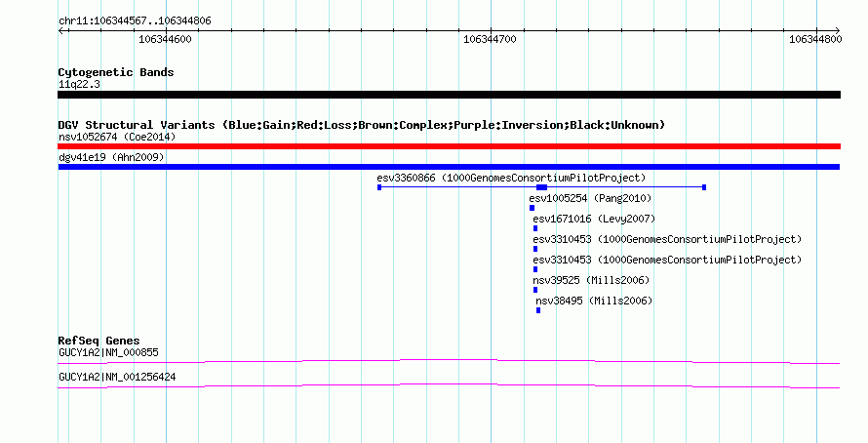Image resolution: width=868 pixels, height=443 pixels.
Task: Click the blue marker under nsv39525
Action: point(535,290)
